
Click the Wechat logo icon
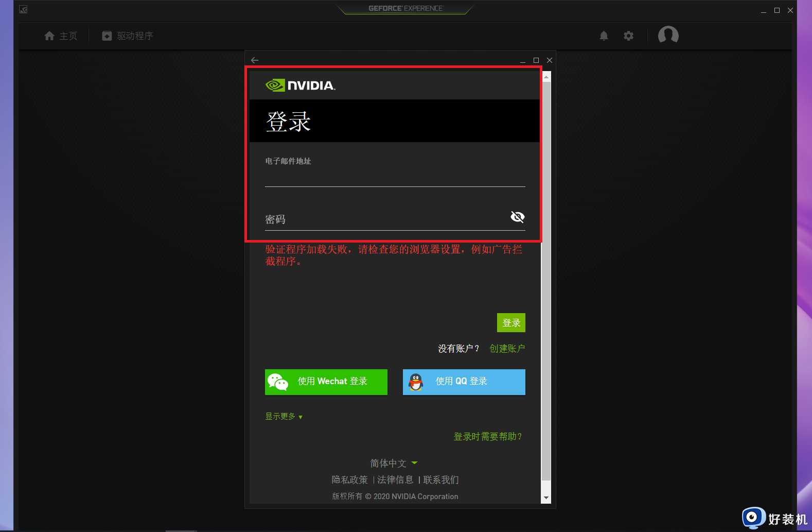278,382
